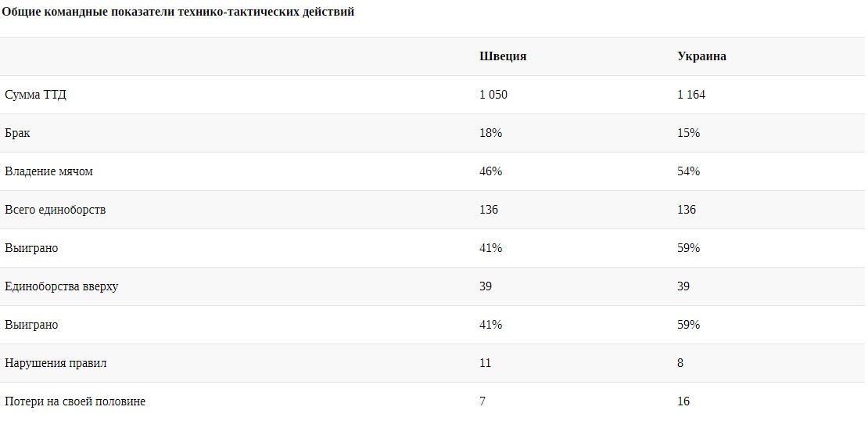868x421 pixels.
Task: Click Sweden's 1 050 ТТД value
Action: pos(493,95)
